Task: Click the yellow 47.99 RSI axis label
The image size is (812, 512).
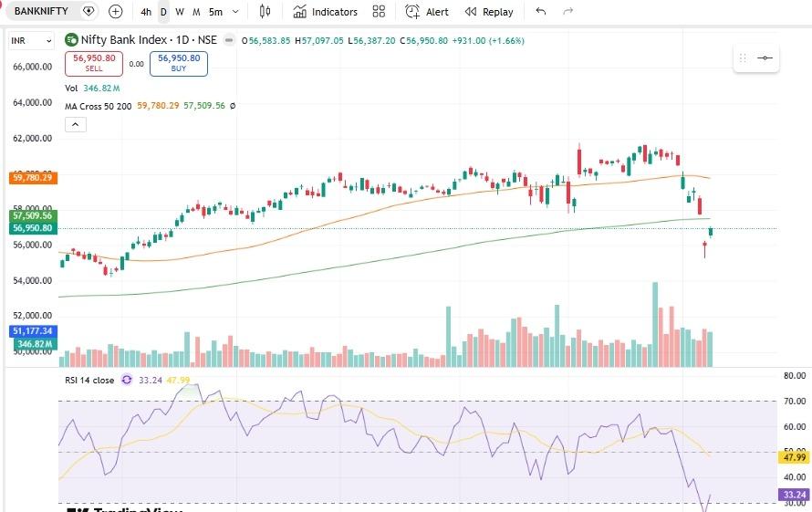Action: coord(795,457)
